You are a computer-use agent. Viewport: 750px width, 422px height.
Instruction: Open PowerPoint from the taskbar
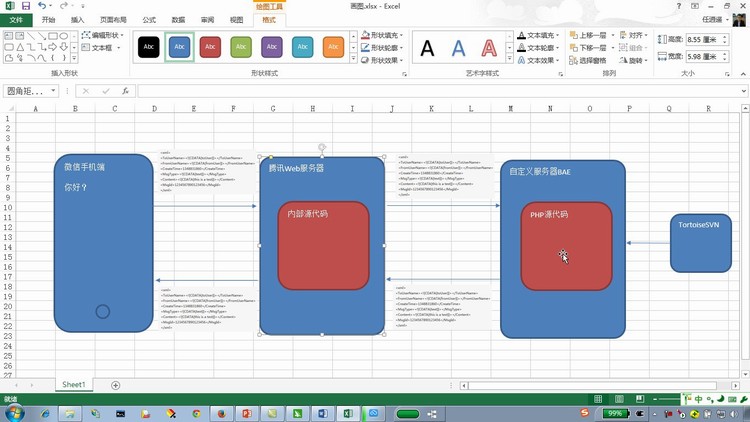(x=247, y=413)
